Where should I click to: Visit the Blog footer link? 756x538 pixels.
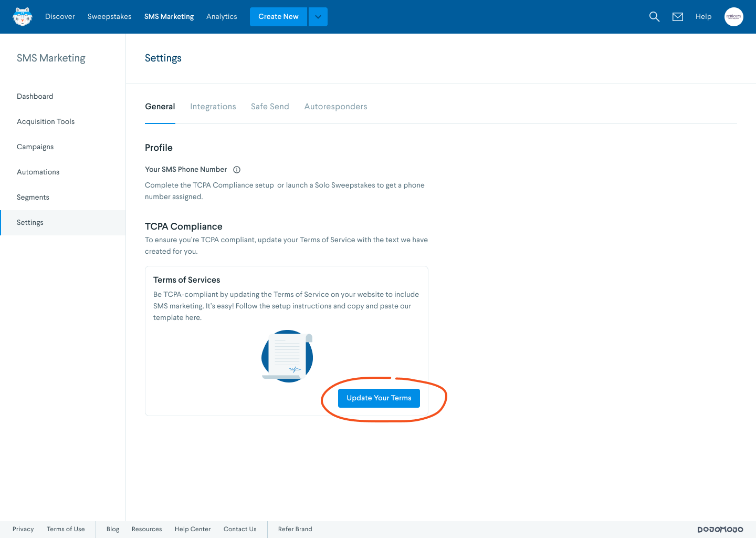[x=113, y=529]
